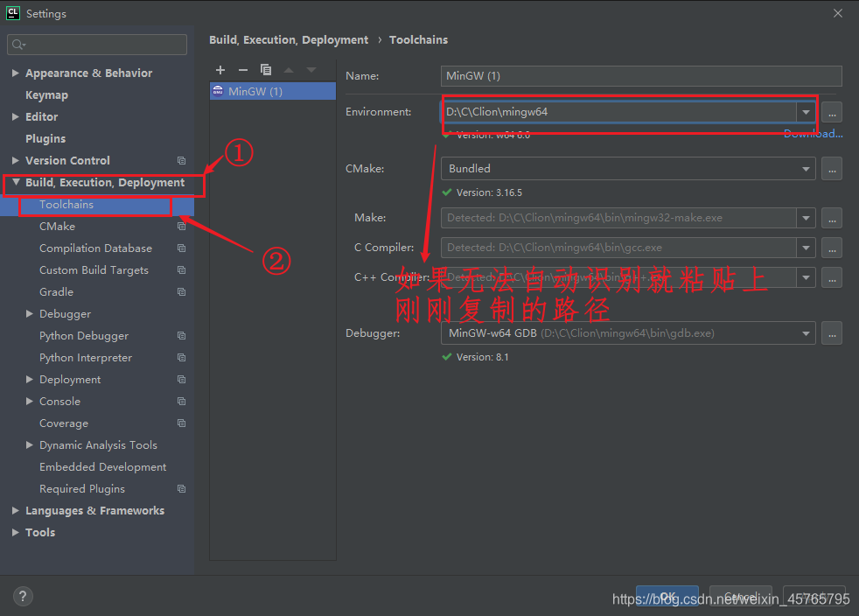Open the Debugger MinGW-w64 GDB dropdown
Image resolution: width=859 pixels, height=616 pixels.
(806, 333)
